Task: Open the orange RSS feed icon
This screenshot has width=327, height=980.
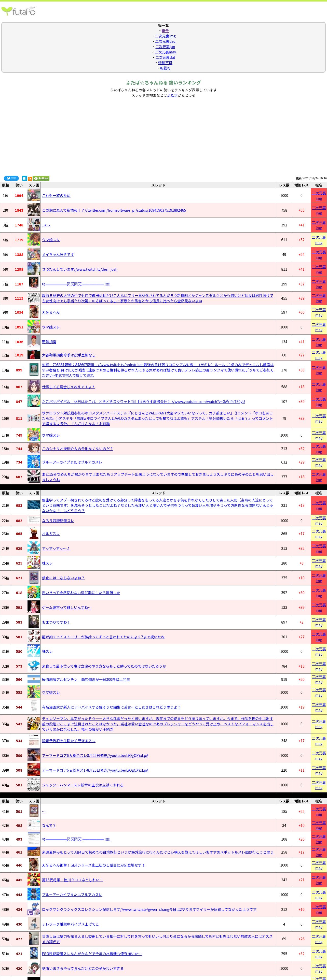Action: tap(30, 178)
